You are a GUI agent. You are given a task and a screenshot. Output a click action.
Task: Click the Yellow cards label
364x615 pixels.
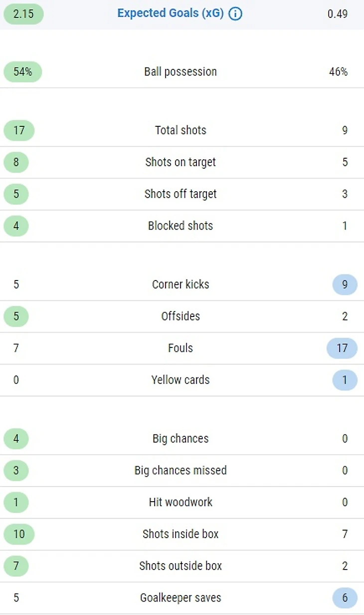pyautogui.click(x=181, y=380)
